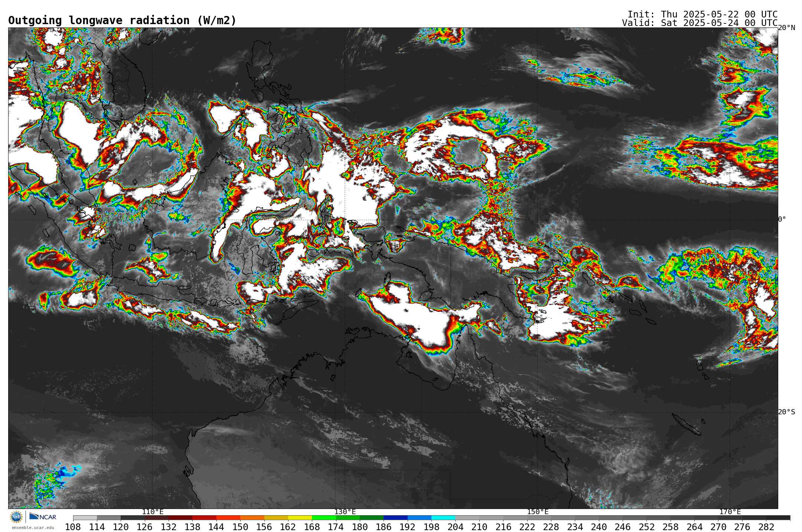The image size is (802, 532).
Task: Click the colorbar value '108'
Action: [x=73, y=527]
